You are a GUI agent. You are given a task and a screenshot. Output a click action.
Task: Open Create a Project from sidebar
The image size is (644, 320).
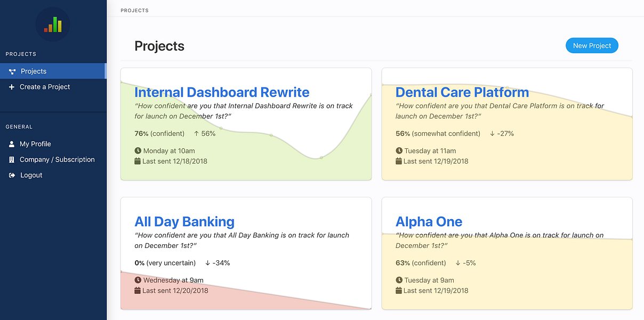[x=45, y=87]
